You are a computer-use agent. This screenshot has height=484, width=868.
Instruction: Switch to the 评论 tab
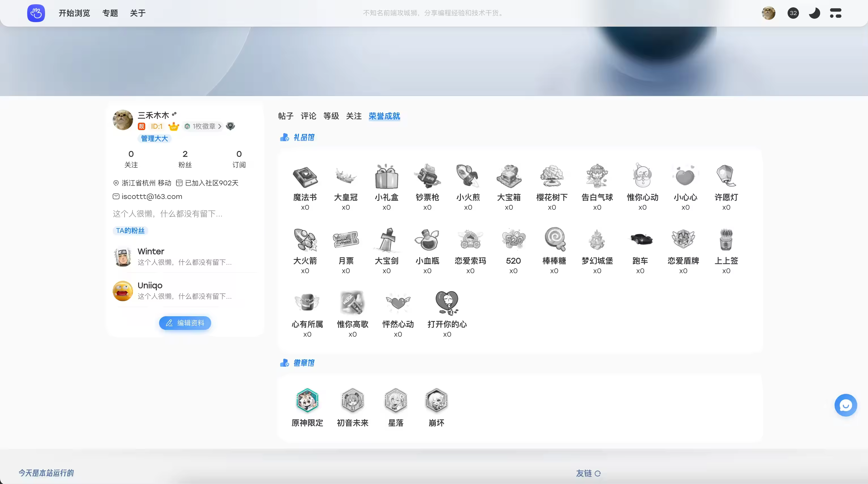coord(309,116)
